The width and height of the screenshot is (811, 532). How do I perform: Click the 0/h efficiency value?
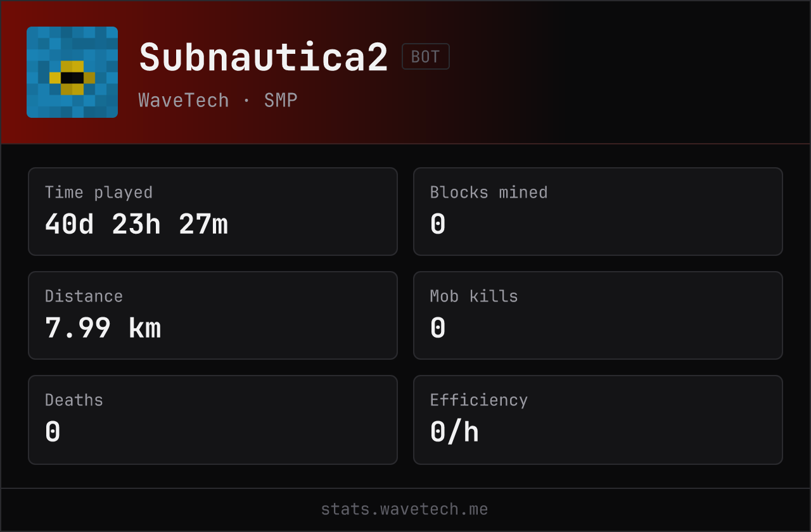(x=454, y=432)
